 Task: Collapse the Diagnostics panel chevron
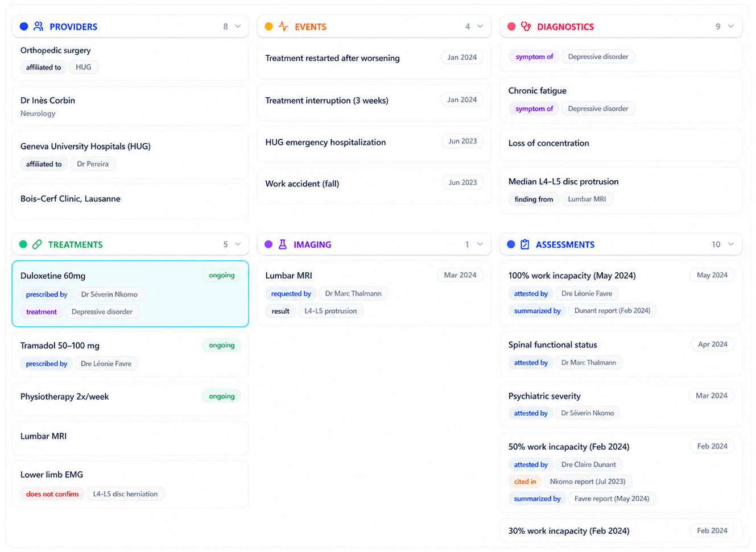(x=731, y=26)
